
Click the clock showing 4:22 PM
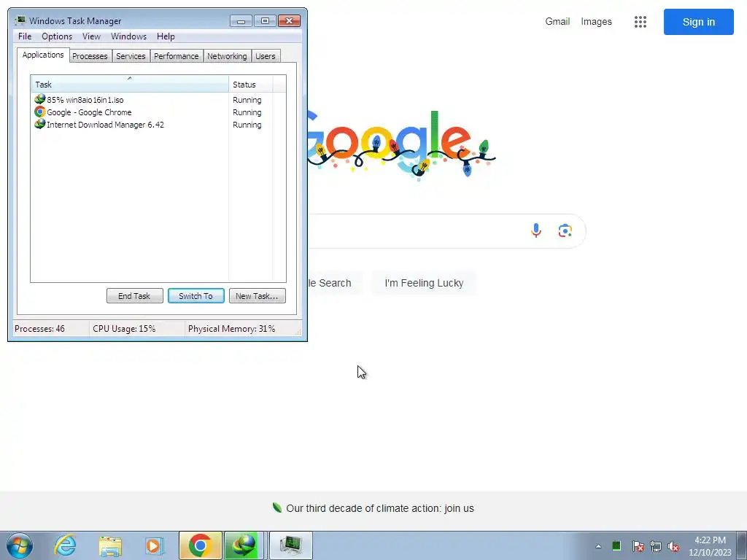[x=710, y=546]
